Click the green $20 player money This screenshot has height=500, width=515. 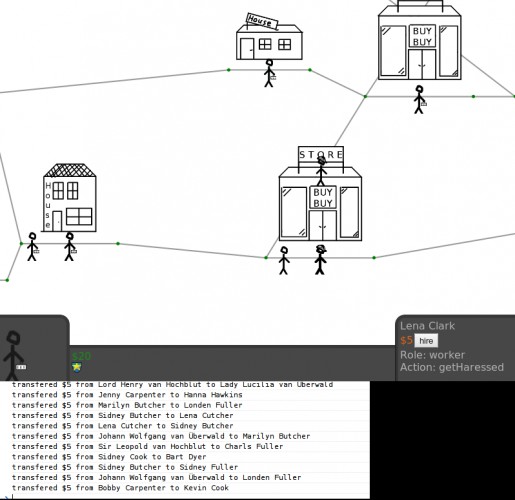click(x=81, y=356)
